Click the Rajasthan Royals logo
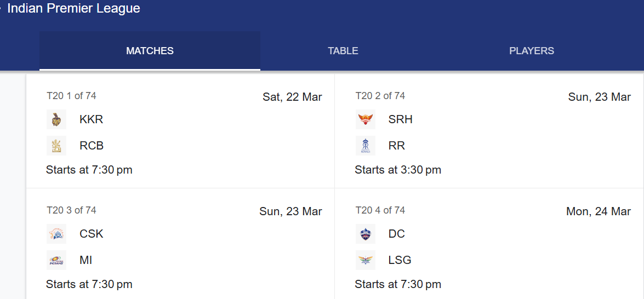This screenshot has height=299, width=644. tap(365, 146)
